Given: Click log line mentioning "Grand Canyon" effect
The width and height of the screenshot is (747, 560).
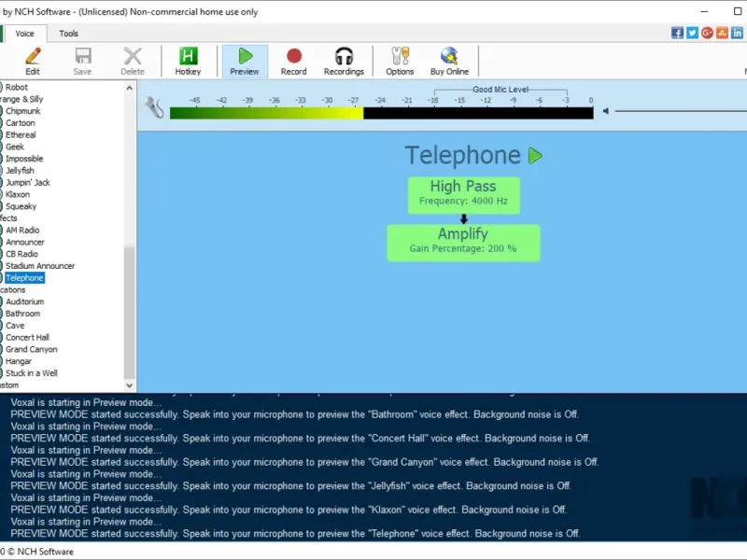Looking at the screenshot, I should click(x=304, y=462).
